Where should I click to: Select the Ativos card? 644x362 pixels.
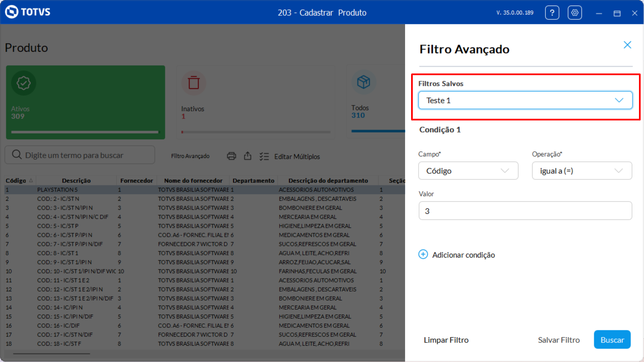[86, 102]
